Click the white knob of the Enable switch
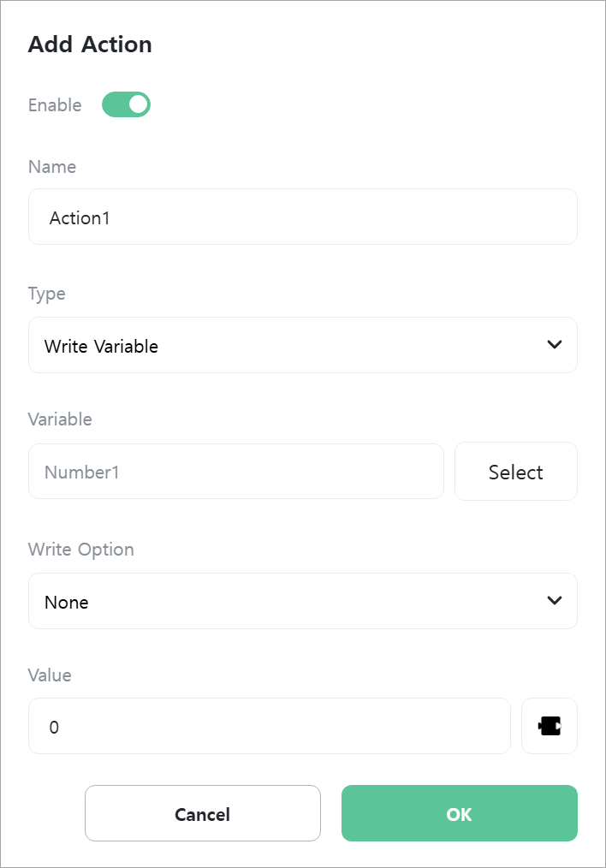Screen dimensions: 606x868 [138, 104]
